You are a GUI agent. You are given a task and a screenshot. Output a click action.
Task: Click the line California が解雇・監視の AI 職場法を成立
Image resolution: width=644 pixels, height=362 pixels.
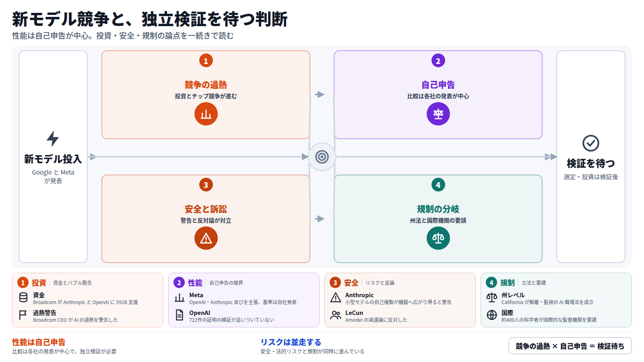point(548,302)
